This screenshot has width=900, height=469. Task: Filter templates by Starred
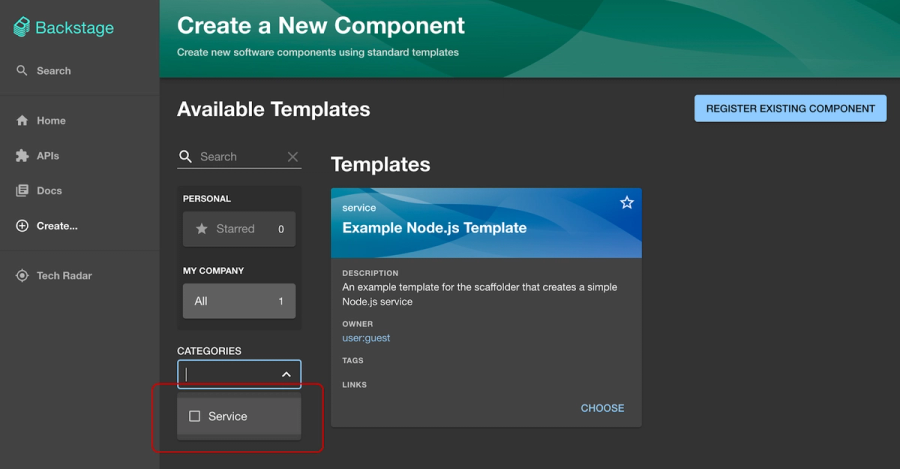point(239,229)
